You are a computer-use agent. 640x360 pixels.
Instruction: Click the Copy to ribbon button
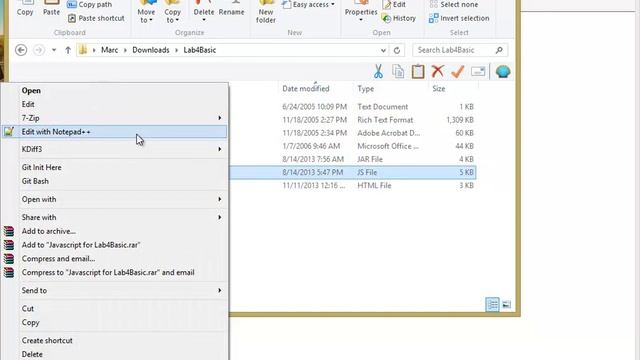pyautogui.click(x=172, y=12)
